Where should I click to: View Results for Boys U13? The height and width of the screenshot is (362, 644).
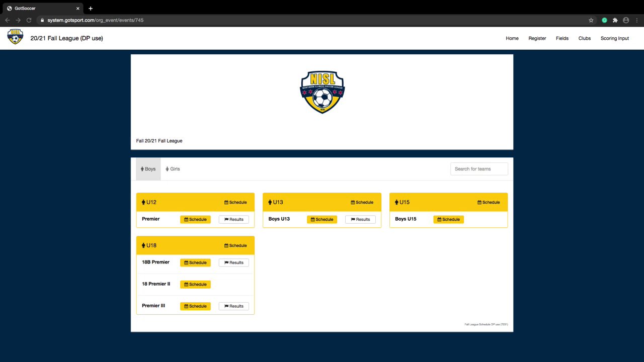pyautogui.click(x=360, y=219)
